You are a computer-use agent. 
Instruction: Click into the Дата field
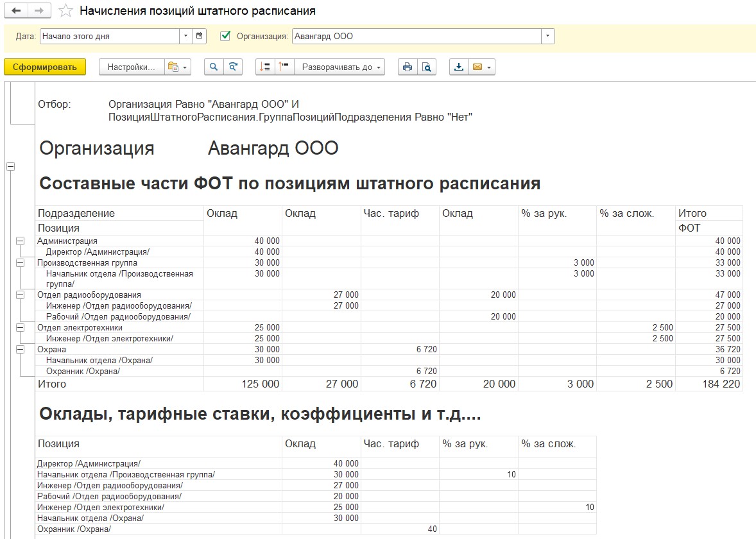[110, 36]
